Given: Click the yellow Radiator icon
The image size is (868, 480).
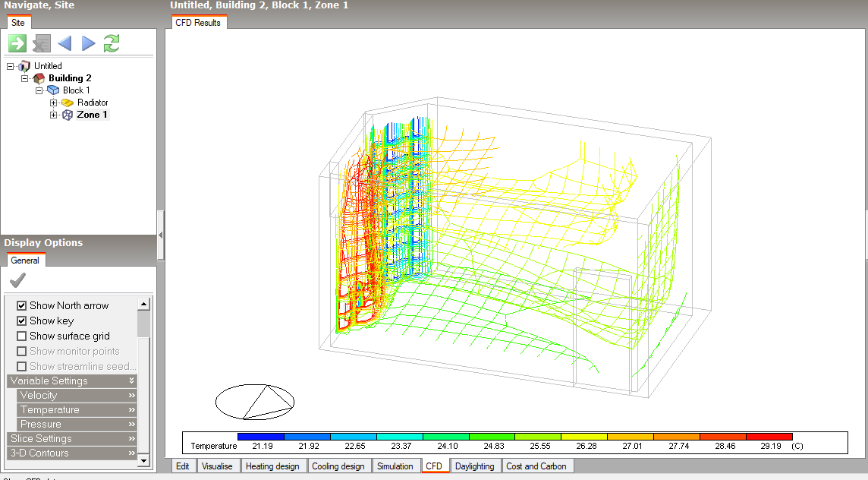Looking at the screenshot, I should tap(68, 103).
